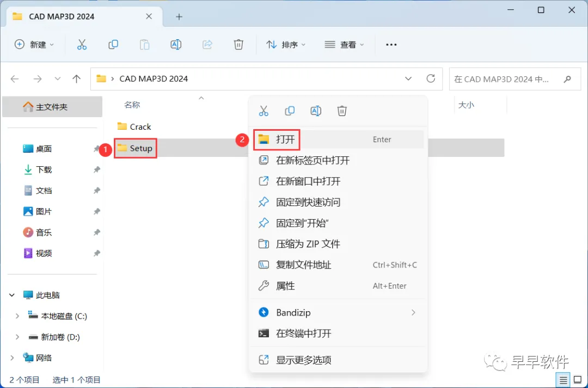
Task: Select 在终端中打开
Action: 338,333
